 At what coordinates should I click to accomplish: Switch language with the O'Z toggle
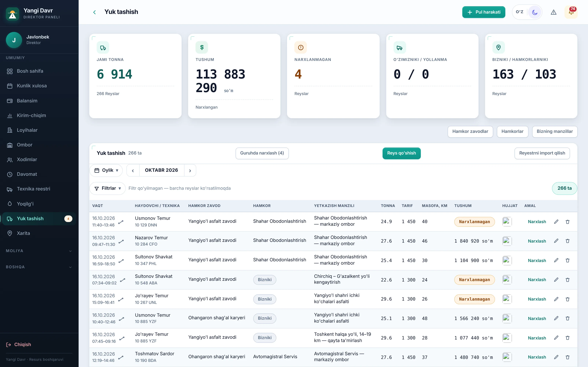519,12
